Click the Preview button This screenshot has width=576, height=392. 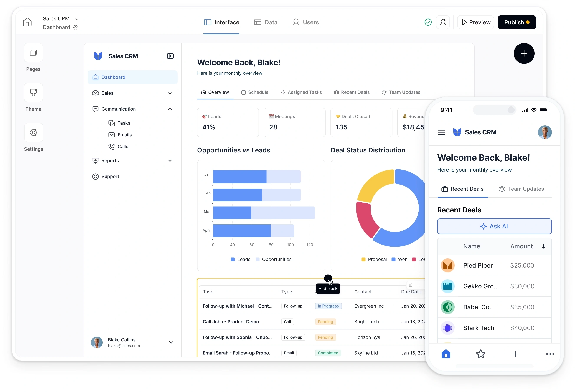(476, 22)
